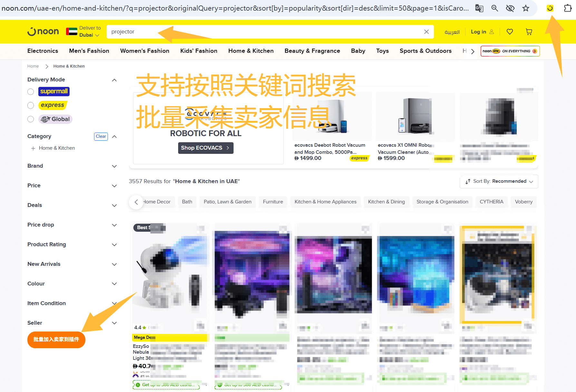This screenshot has width=576, height=392.
Task: Expand the New Arrivals filter
Action: click(114, 264)
